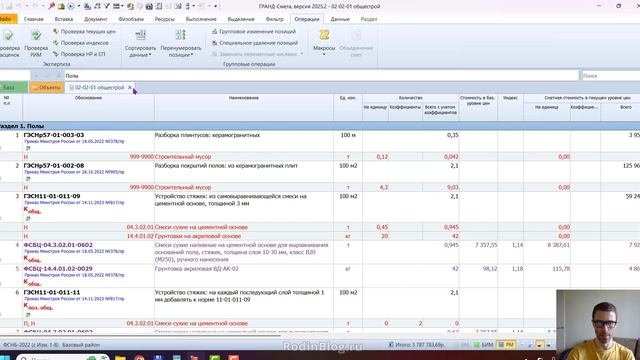Click the Грунтовки на акриловой основе resource row
Image resolution: width=640 pixels, height=360 pixels.
pos(320,236)
